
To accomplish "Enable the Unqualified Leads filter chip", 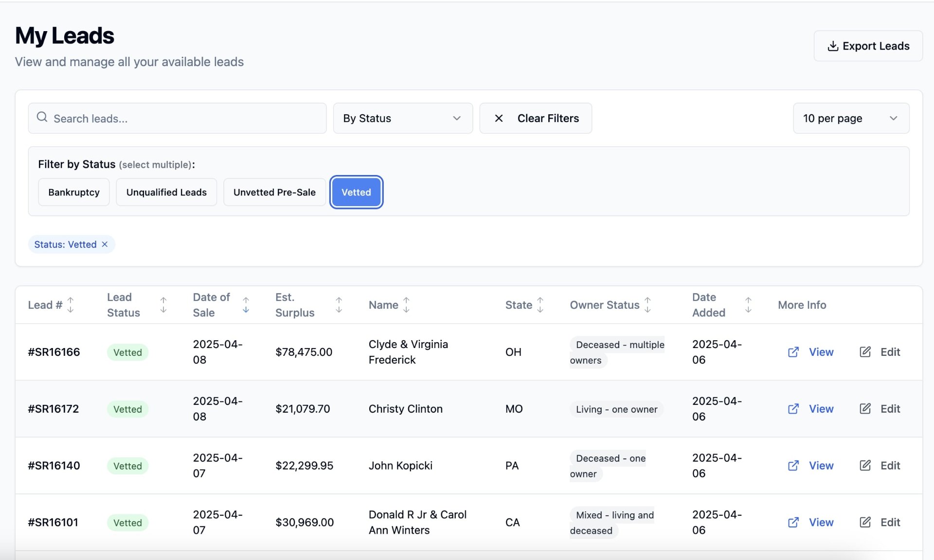I will click(166, 192).
